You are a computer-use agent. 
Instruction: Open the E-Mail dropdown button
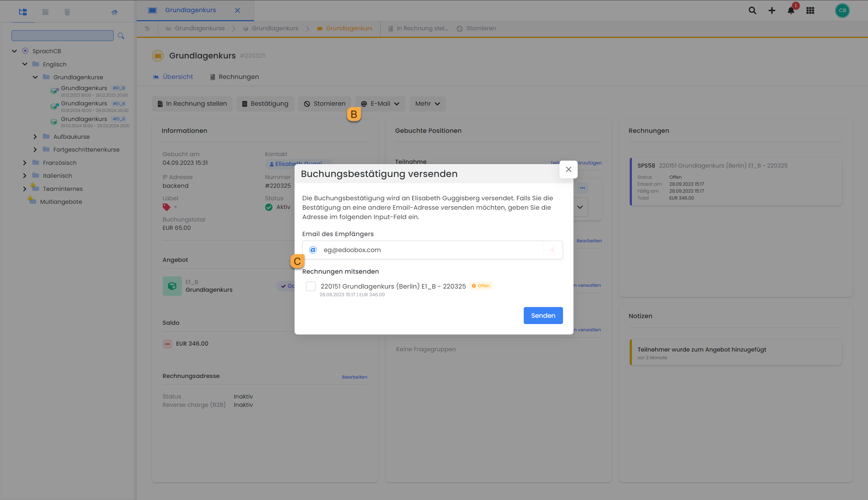(380, 104)
